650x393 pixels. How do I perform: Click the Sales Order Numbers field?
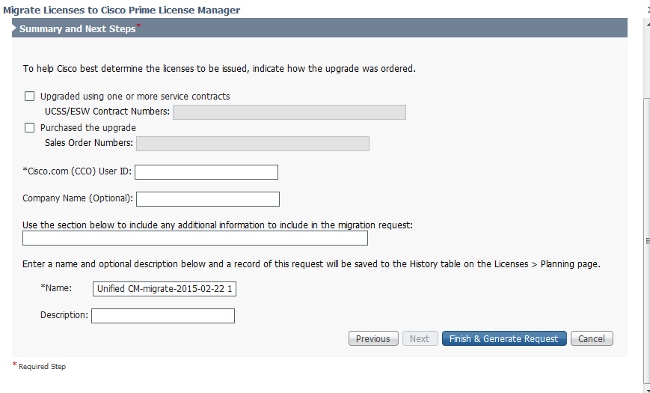point(253,143)
